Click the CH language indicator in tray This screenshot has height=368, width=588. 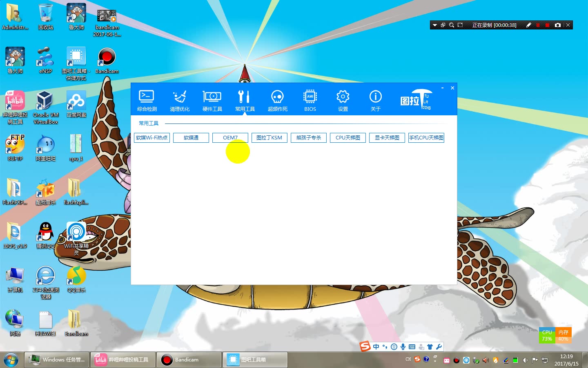coord(408,359)
